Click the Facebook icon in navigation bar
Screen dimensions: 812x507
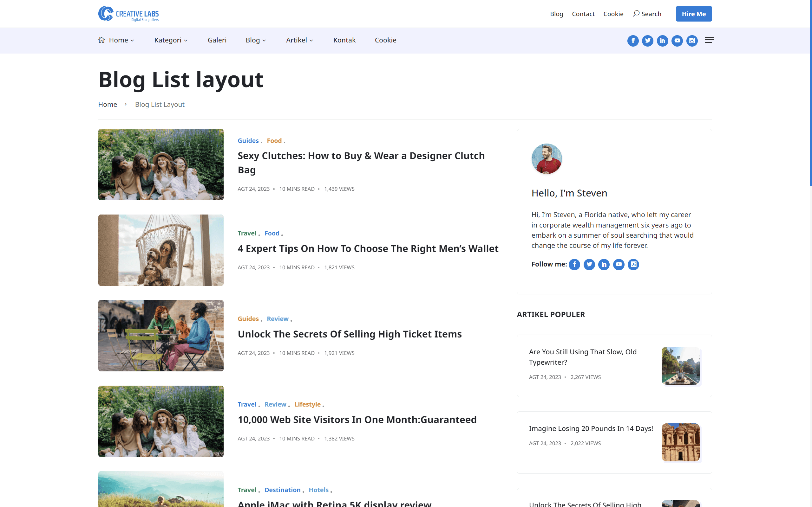pos(633,41)
